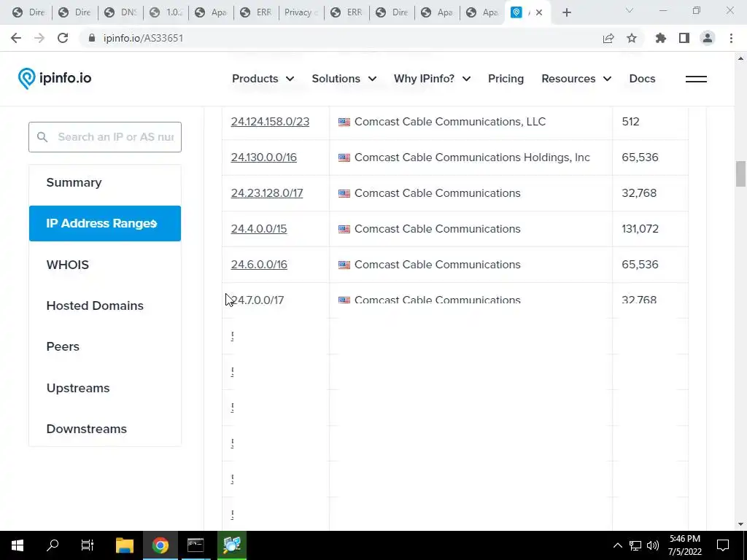Click the forward navigation arrow
747x560 pixels.
(x=39, y=38)
